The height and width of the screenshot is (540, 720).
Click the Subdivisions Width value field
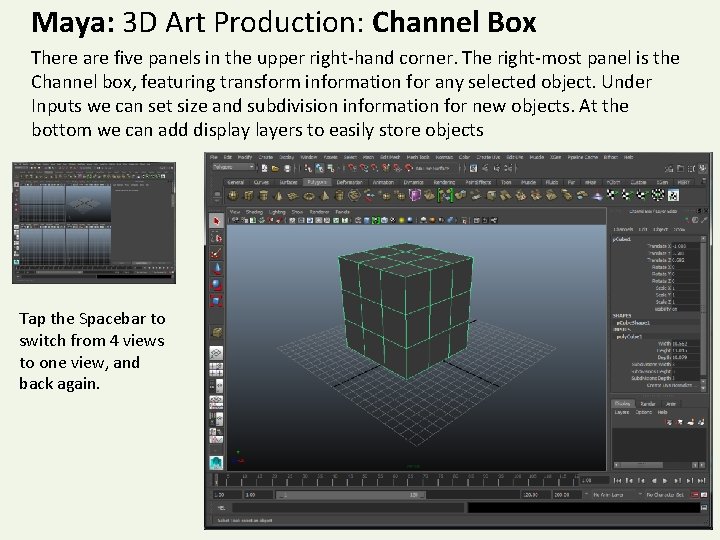[x=686, y=364]
